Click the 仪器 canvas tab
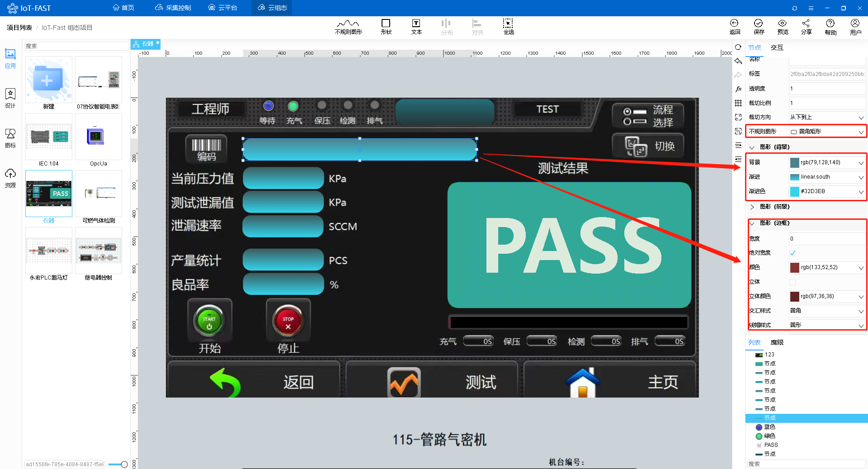Viewport: 868px width, 469px height. click(146, 44)
